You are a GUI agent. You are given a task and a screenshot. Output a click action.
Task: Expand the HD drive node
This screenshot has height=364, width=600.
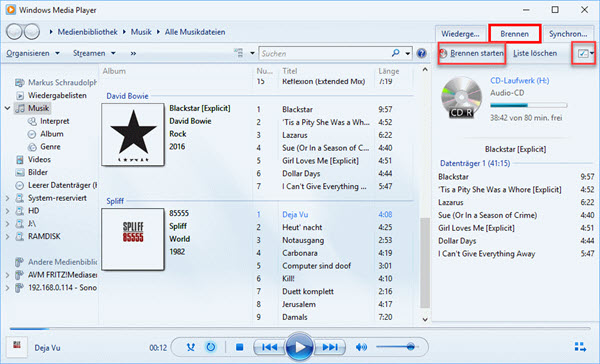pos(7,211)
